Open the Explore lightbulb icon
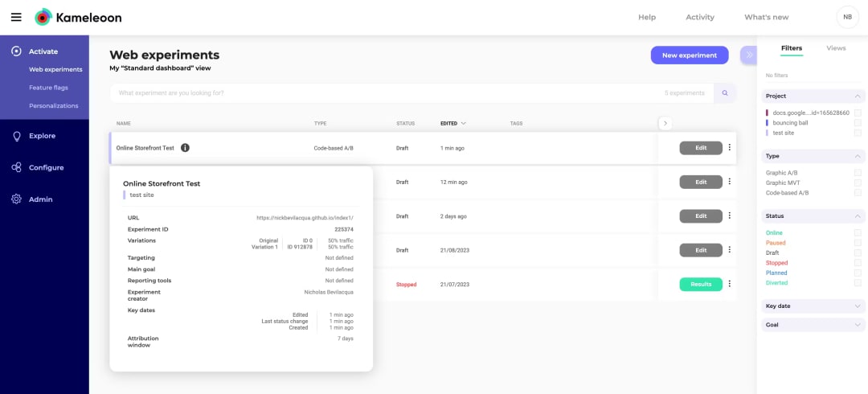The image size is (868, 394). pyautogui.click(x=17, y=136)
